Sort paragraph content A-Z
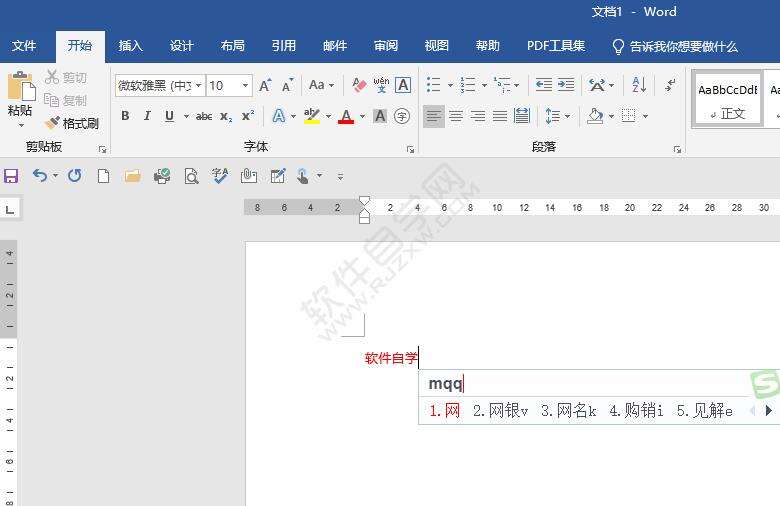 pyautogui.click(x=639, y=85)
